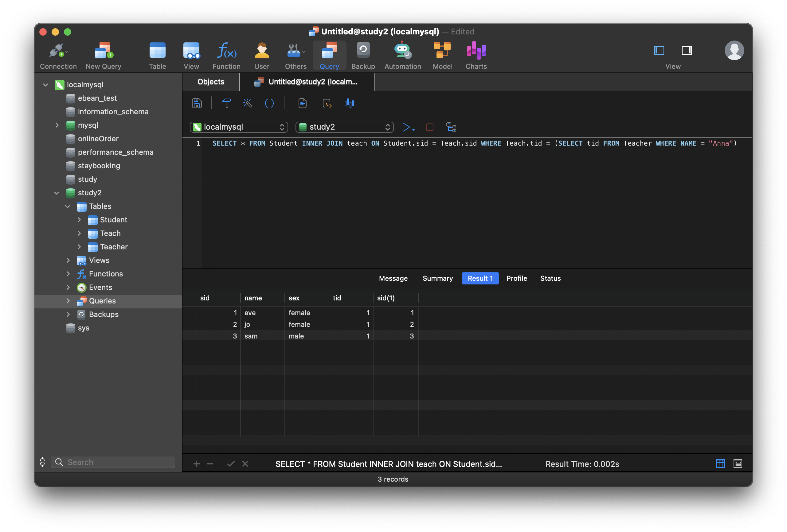The height and width of the screenshot is (532, 787).
Task: Open the Automation tool
Action: click(402, 54)
